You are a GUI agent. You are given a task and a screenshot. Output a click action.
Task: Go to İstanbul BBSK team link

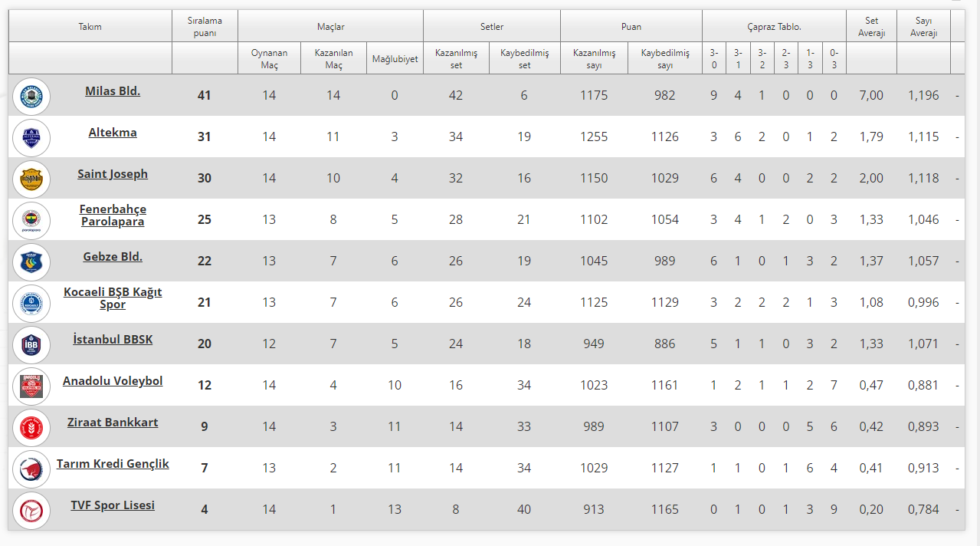pyautogui.click(x=113, y=340)
